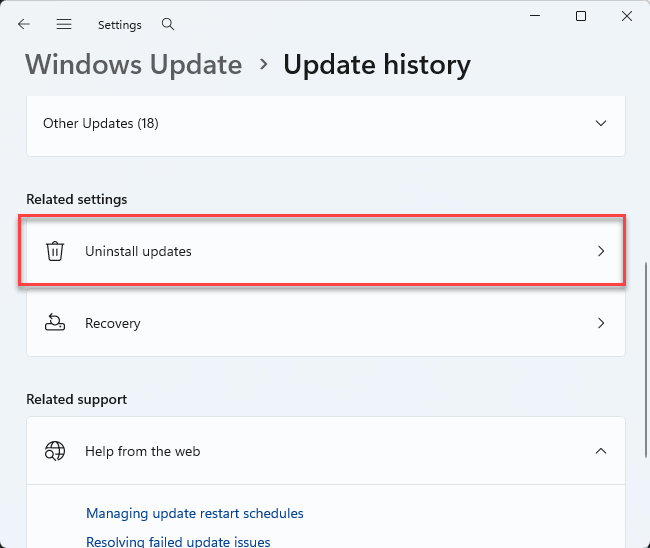The image size is (650, 548).
Task: Minimize the Settings window
Action: click(535, 16)
